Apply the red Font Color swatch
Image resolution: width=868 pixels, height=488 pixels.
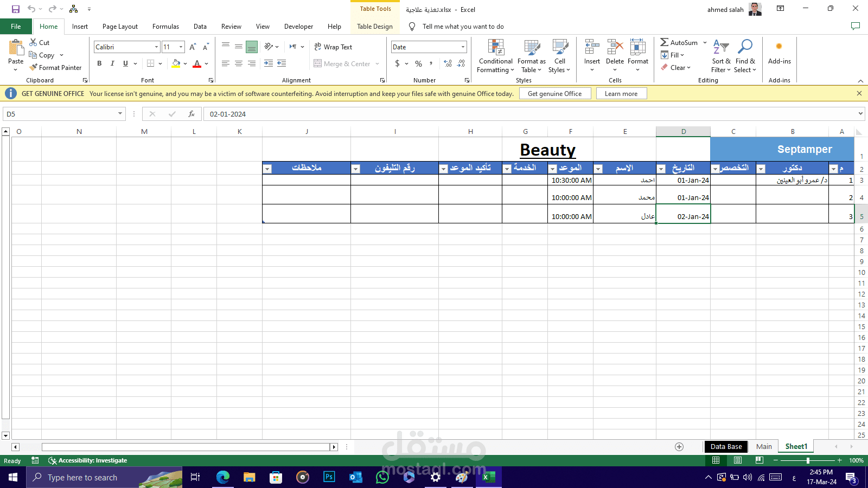point(197,64)
